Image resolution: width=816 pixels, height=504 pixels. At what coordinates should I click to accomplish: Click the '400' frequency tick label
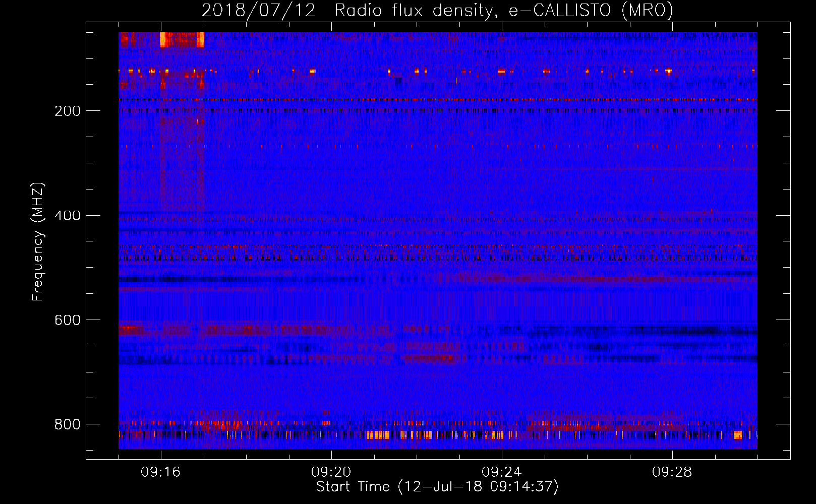[68, 216]
